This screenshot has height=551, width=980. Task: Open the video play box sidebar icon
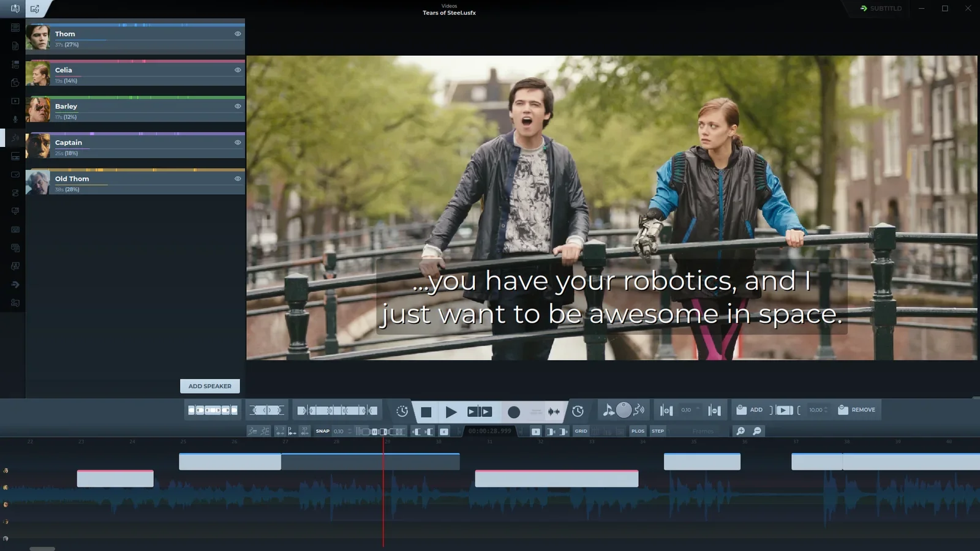click(x=15, y=101)
